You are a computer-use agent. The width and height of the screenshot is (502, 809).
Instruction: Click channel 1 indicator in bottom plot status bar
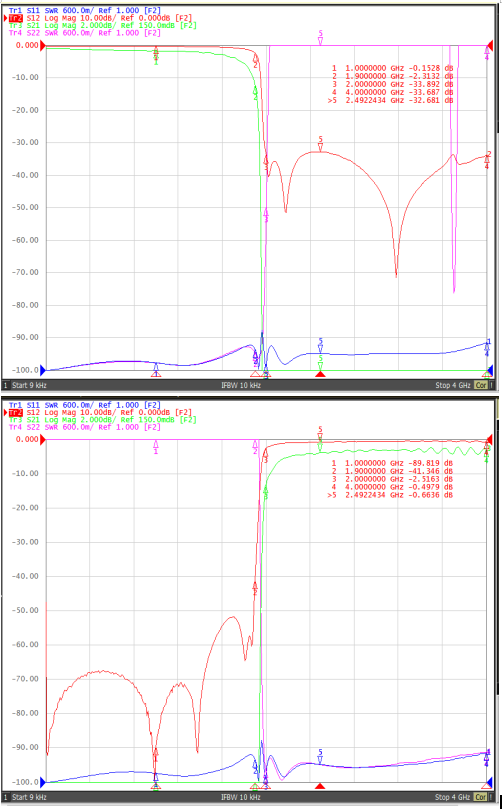6,797
